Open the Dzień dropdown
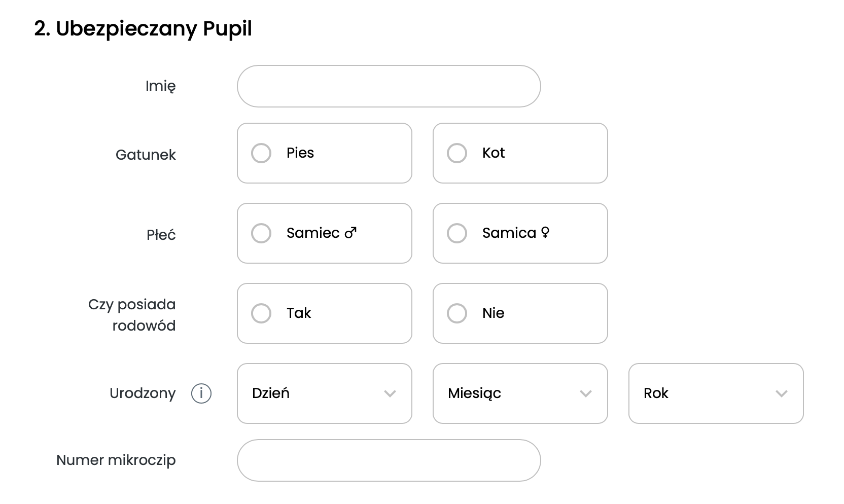844x504 pixels. tap(314, 393)
